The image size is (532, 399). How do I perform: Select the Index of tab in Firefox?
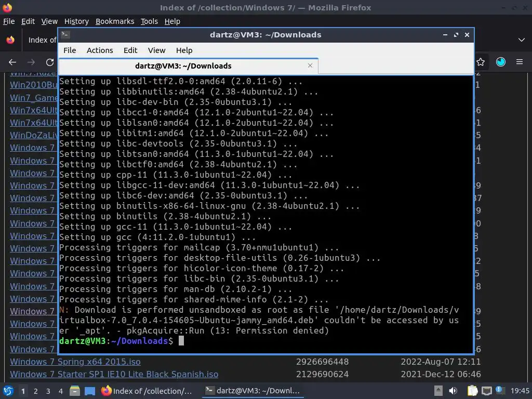[41, 40]
